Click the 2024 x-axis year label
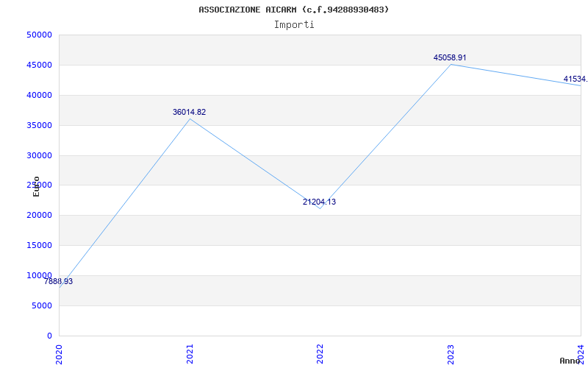The width and height of the screenshot is (588, 368). pyautogui.click(x=581, y=354)
